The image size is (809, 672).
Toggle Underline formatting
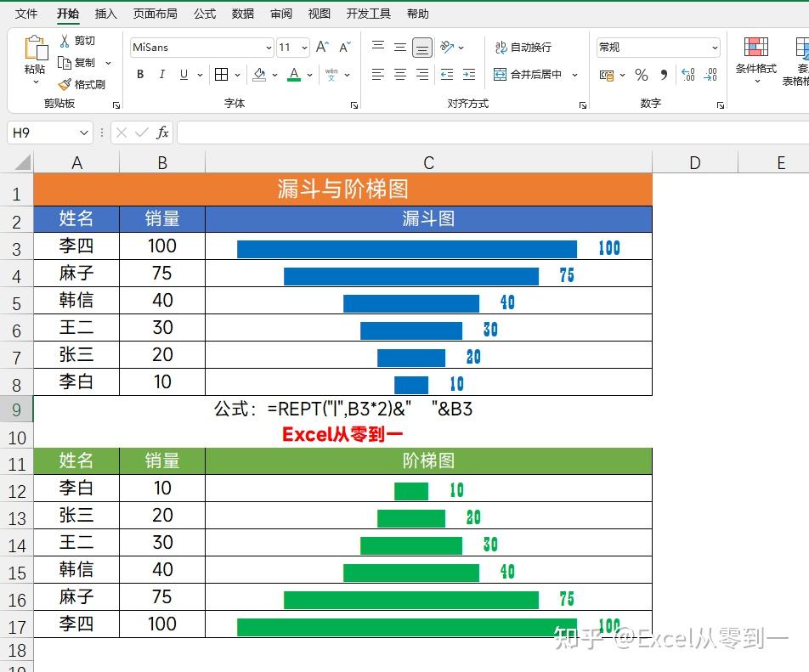[183, 74]
